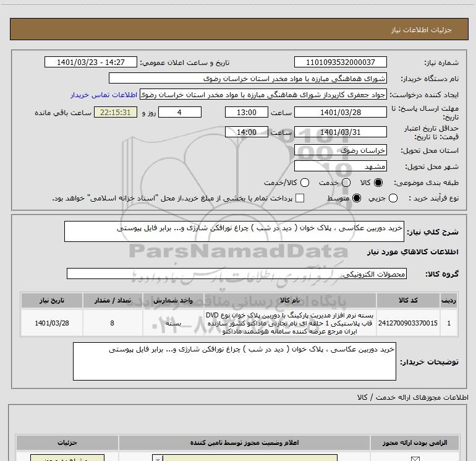This screenshot has height=461, width=476.
Task: Click the public announcement date field
Action: coord(91,62)
